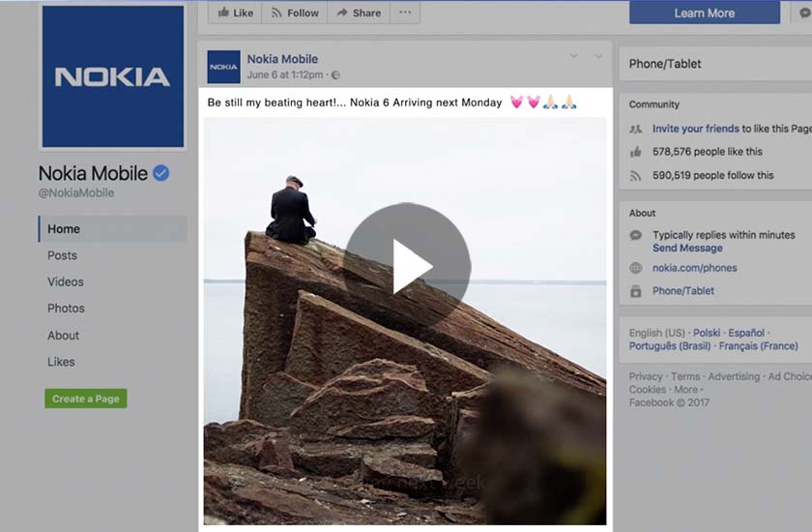Switch language to Français (France)
The image size is (812, 532).
coord(758,346)
